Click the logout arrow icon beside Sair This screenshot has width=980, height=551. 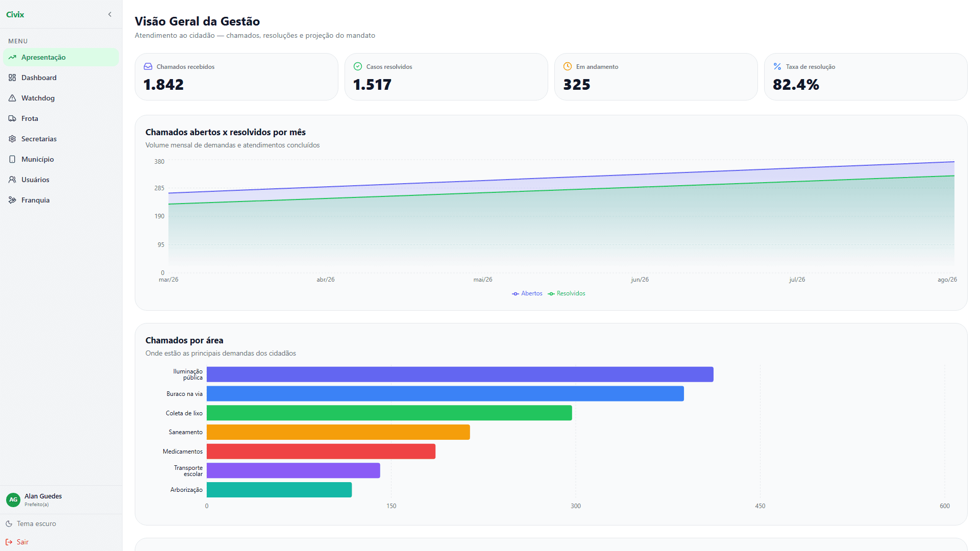[x=9, y=542]
